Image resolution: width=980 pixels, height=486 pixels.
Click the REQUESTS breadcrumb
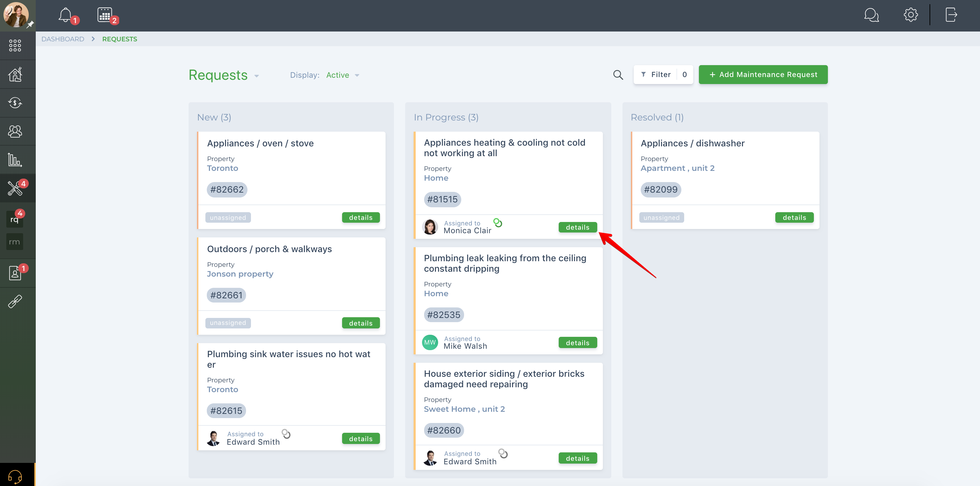tap(120, 39)
